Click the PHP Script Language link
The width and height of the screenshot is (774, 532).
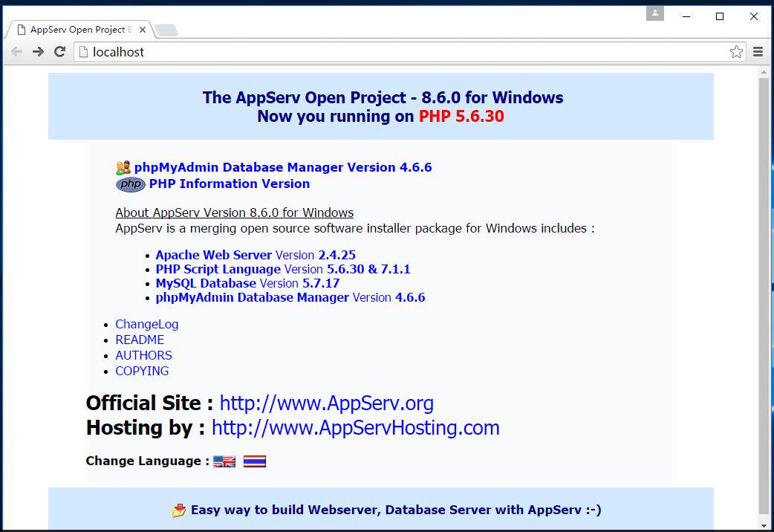pyautogui.click(x=218, y=269)
